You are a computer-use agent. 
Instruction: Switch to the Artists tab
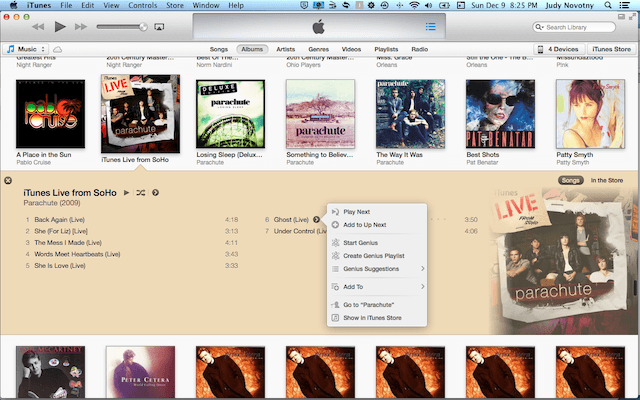285,49
